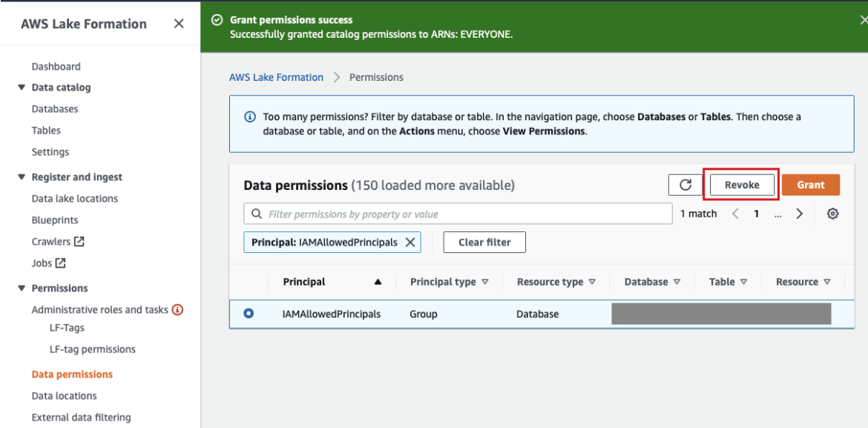This screenshot has height=428, width=868.
Task: Click the search magnifier icon in filter box
Action: pyautogui.click(x=257, y=214)
